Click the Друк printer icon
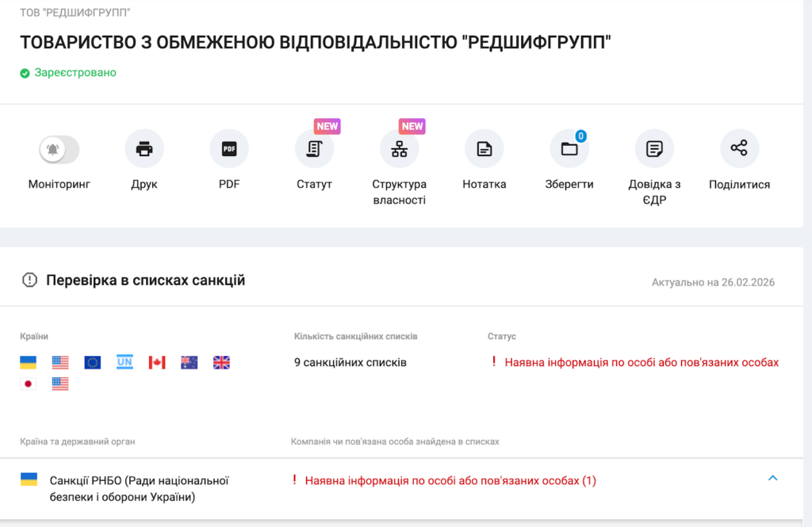Viewport: 812px width, 527px height. coord(144,149)
